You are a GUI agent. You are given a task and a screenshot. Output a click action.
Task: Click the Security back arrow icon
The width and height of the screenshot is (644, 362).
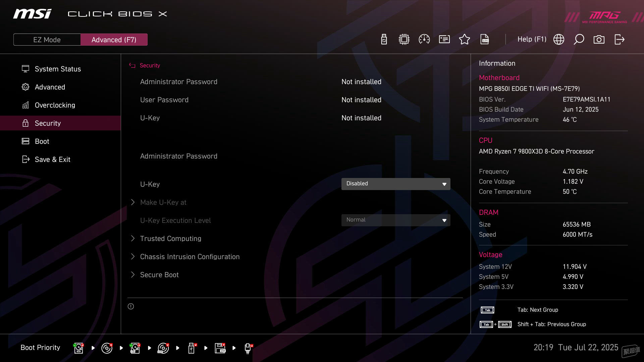pos(132,65)
